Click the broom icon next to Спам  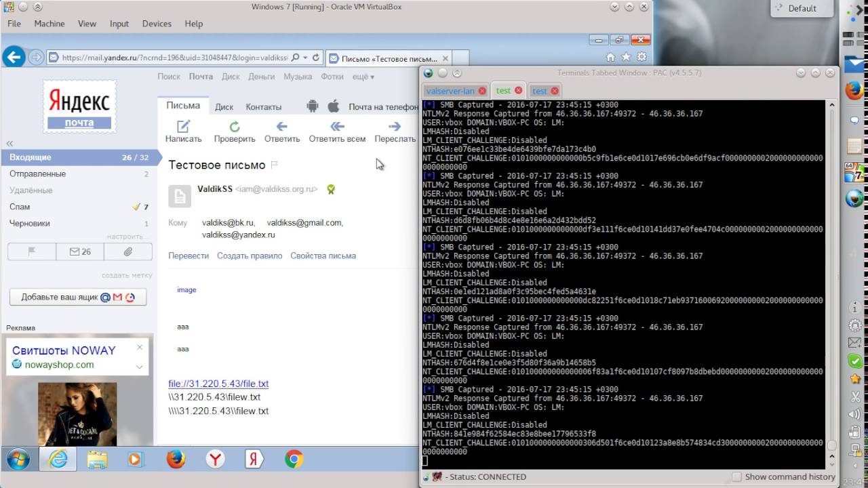coord(136,207)
